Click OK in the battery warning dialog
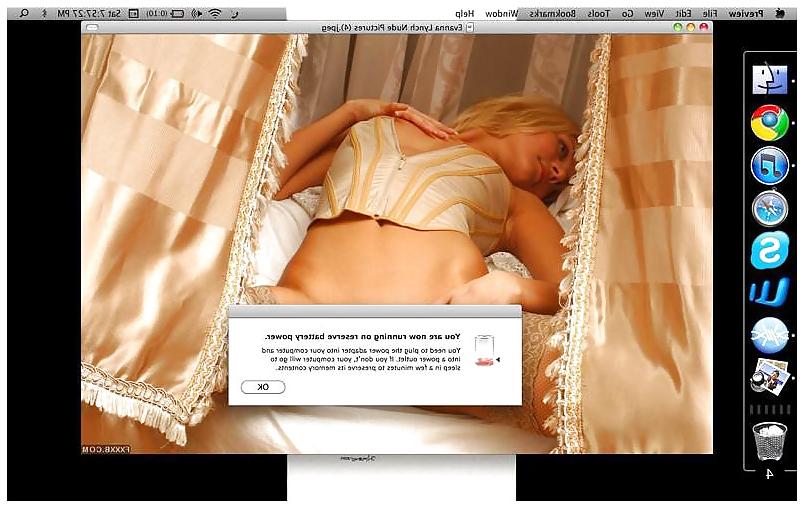The height and width of the screenshot is (508, 805). pos(263,387)
